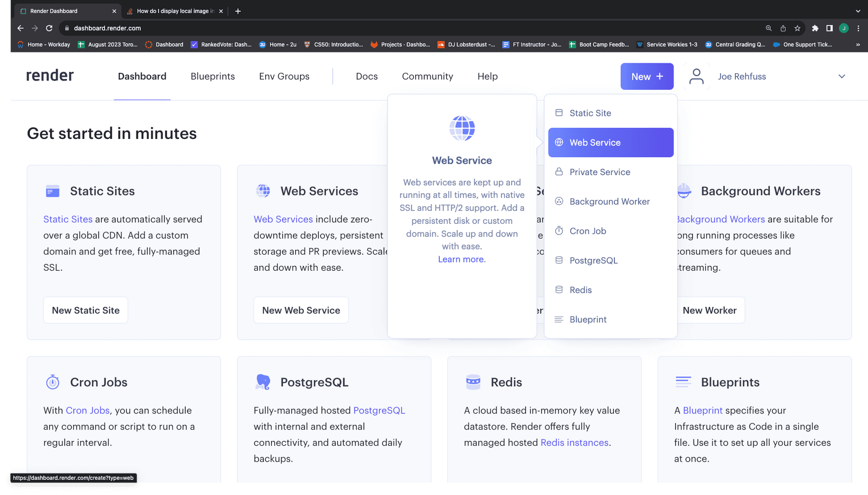868x495 pixels.
Task: Select Web Service from the New menu
Action: pos(610,142)
